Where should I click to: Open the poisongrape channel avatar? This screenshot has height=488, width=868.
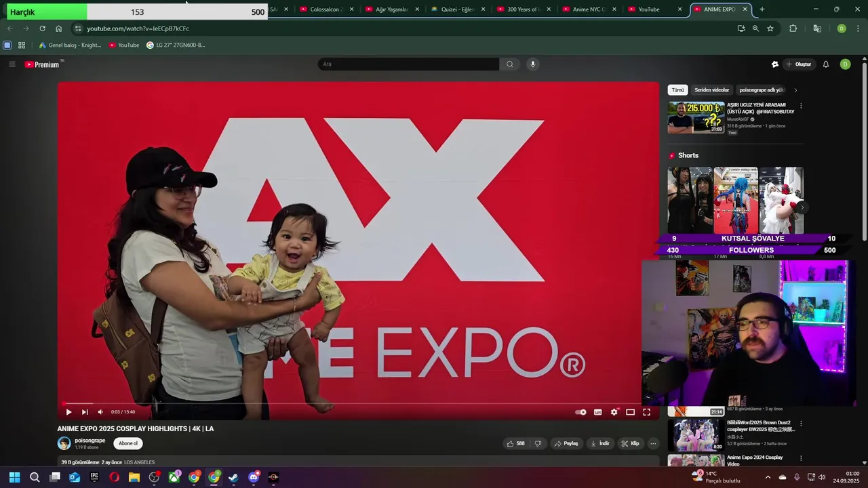coord(64,443)
